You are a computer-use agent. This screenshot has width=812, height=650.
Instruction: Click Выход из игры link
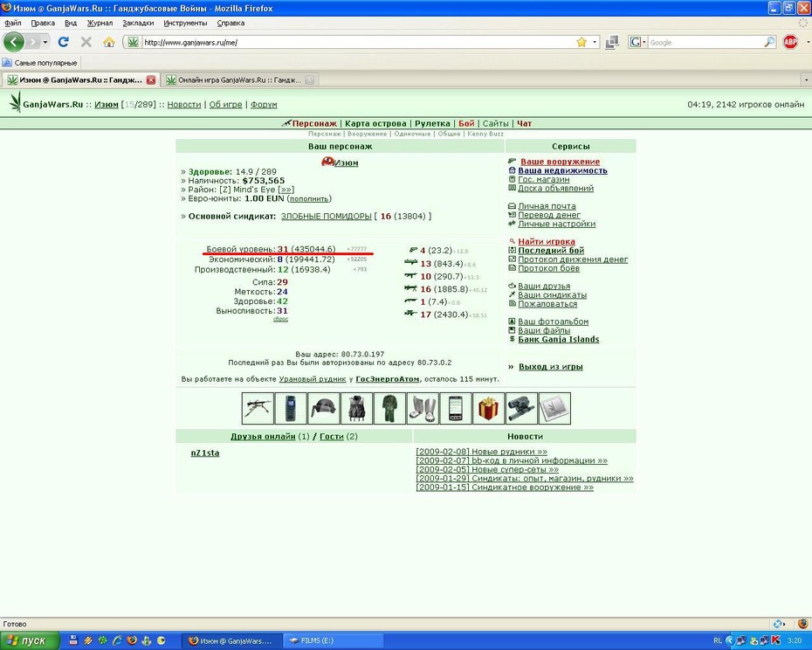(x=550, y=366)
